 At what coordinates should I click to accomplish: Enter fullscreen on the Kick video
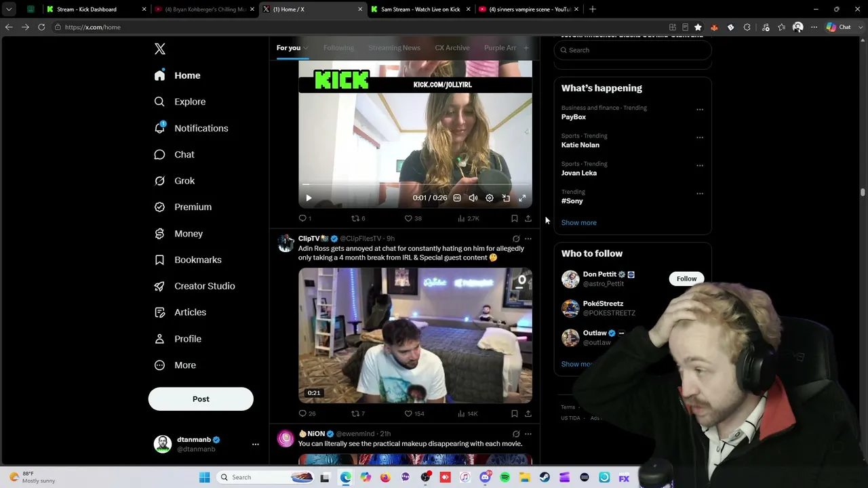pyautogui.click(x=522, y=198)
